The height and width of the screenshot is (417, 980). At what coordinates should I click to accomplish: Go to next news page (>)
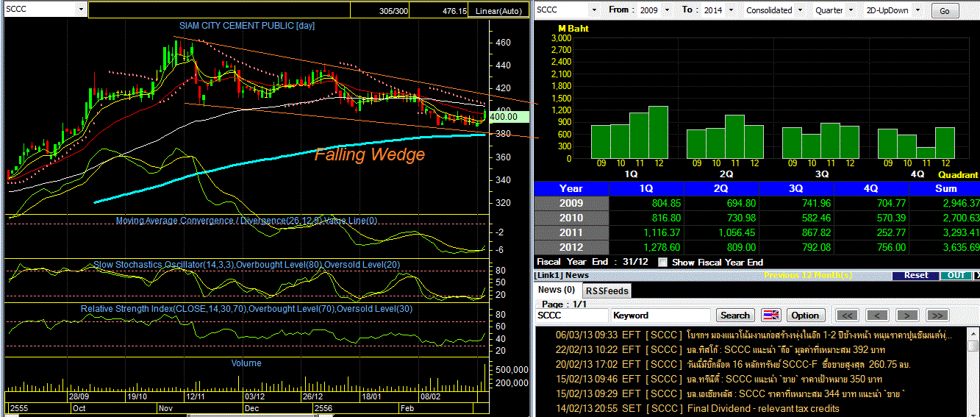click(906, 315)
